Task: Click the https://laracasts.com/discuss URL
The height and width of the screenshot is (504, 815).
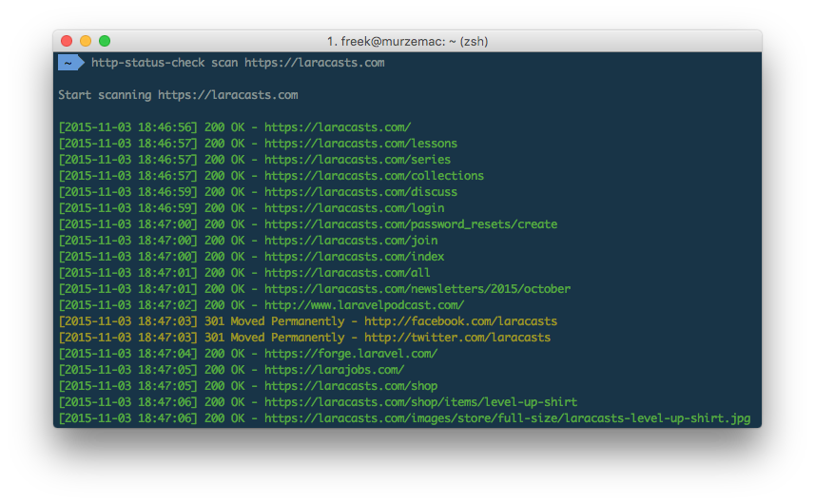Action: click(x=360, y=192)
